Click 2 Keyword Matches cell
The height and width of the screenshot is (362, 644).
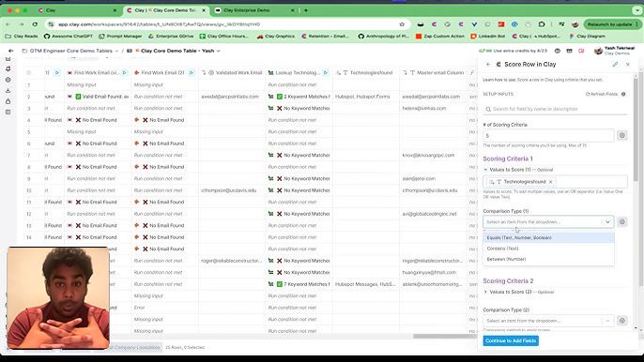(299, 97)
